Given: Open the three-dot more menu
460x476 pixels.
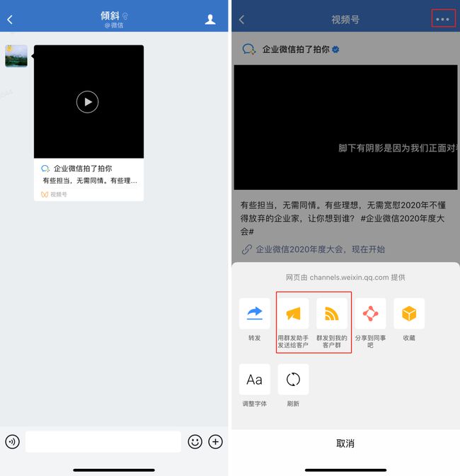Looking at the screenshot, I should pos(443,19).
